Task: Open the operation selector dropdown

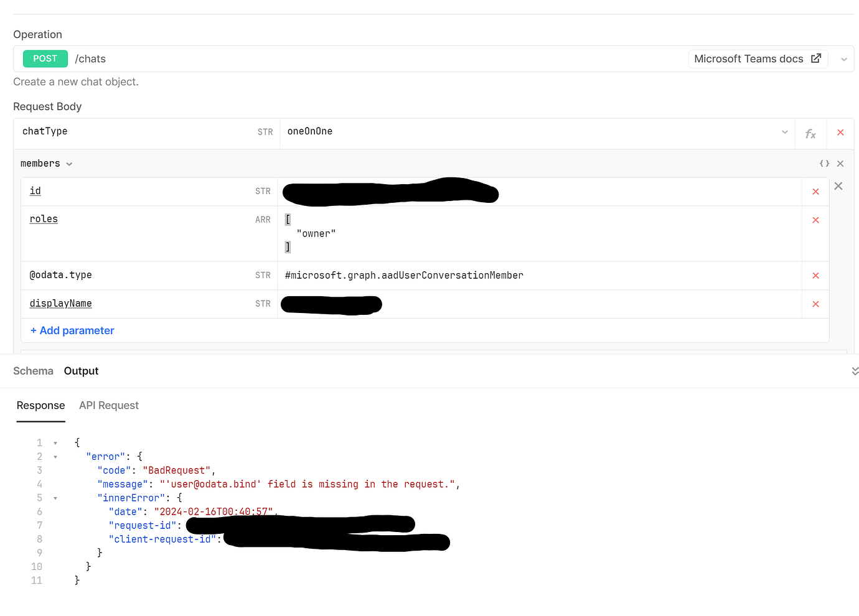Action: [x=844, y=58]
